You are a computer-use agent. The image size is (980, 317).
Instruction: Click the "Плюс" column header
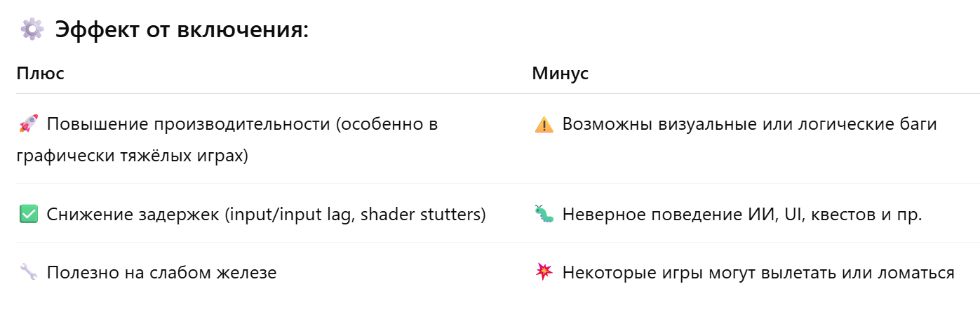pos(41,74)
